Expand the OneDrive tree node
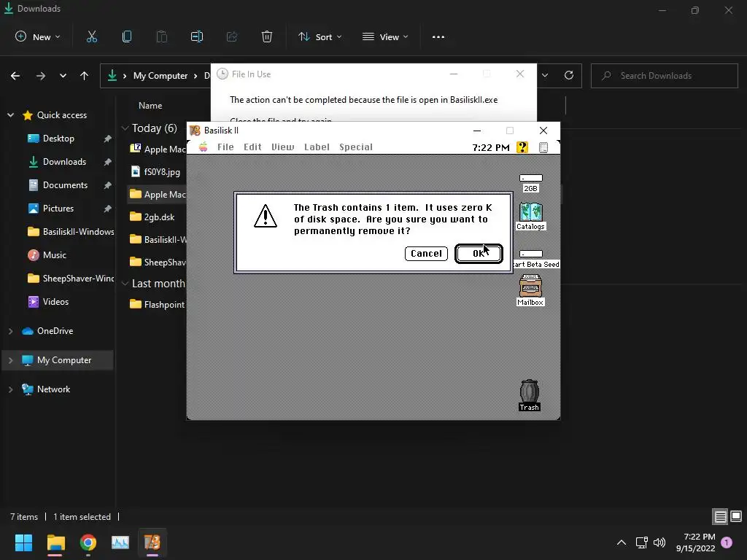 (x=10, y=331)
